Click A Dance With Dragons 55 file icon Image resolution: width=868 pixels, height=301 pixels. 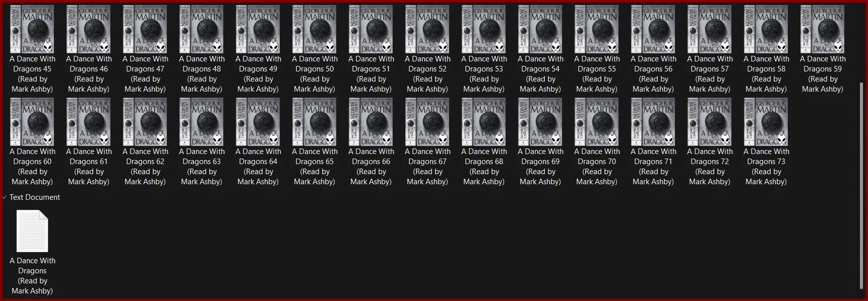597,30
